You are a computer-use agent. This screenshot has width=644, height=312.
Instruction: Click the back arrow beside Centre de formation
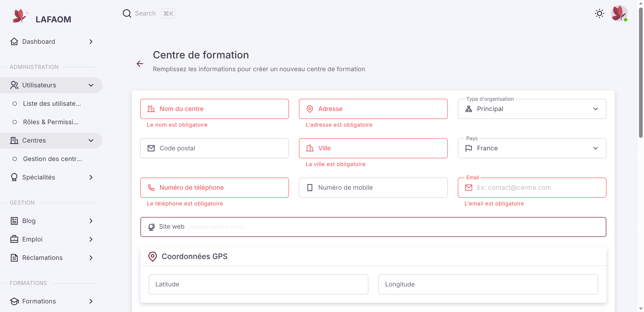(140, 63)
